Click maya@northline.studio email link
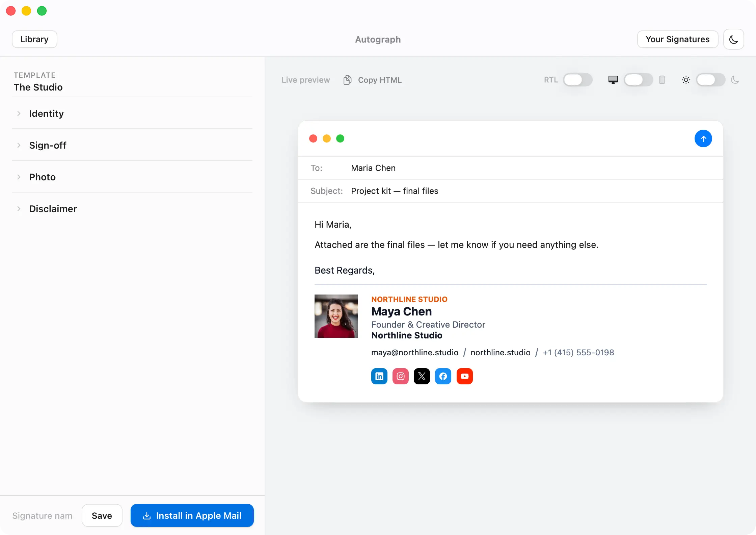The height and width of the screenshot is (535, 756). pos(415,352)
